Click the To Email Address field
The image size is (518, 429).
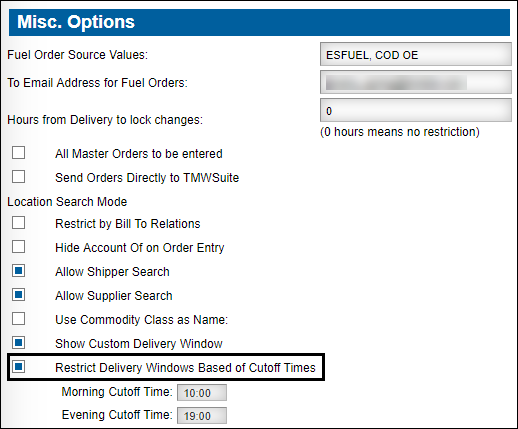[416, 82]
